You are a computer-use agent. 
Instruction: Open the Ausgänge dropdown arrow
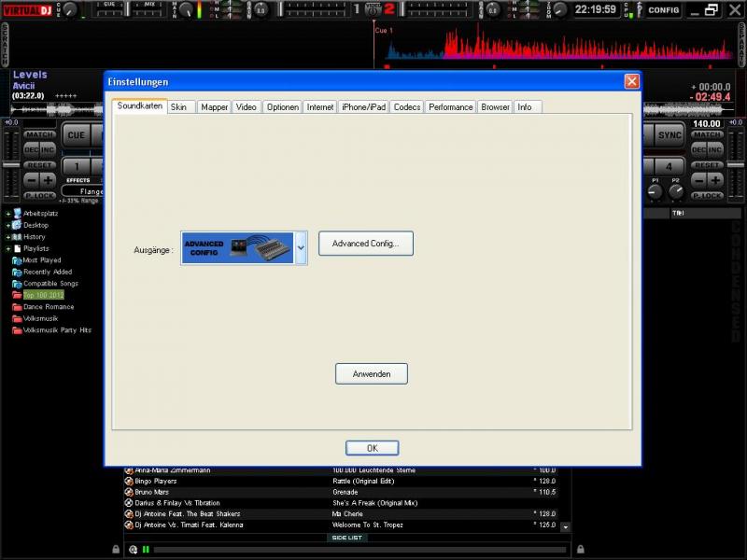(301, 247)
